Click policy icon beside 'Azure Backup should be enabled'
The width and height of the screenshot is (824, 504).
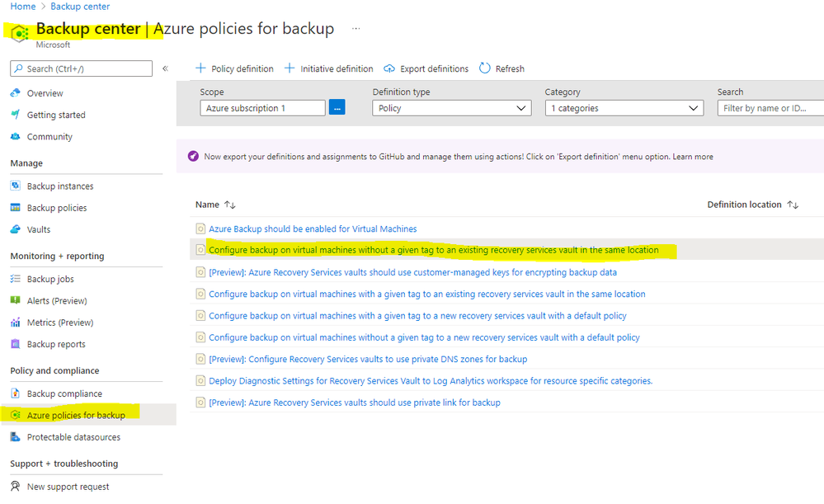point(200,228)
